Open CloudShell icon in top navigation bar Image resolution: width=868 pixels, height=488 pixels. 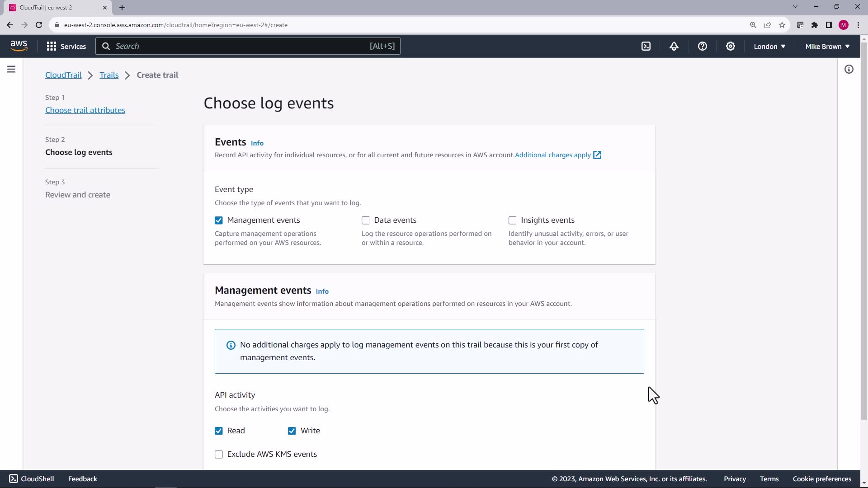646,46
